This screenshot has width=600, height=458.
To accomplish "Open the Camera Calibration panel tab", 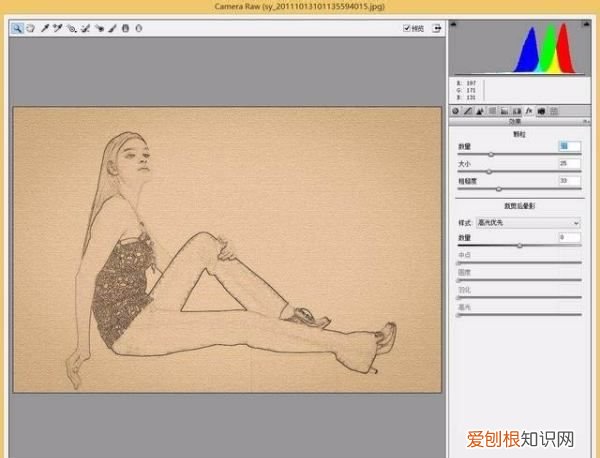I will coord(541,111).
